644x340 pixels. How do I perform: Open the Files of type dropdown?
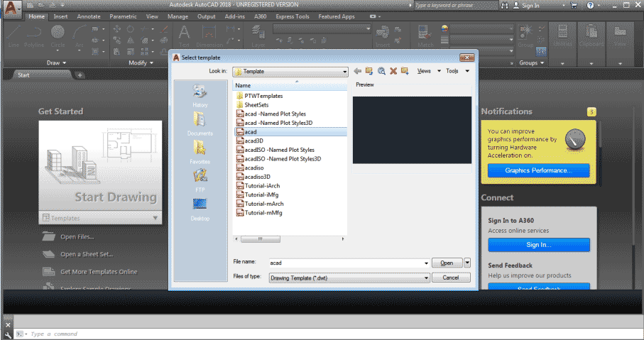point(427,278)
